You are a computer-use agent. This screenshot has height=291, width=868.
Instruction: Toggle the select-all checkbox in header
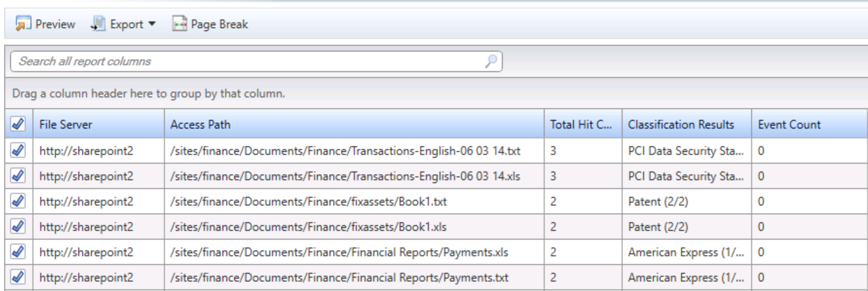(x=18, y=125)
